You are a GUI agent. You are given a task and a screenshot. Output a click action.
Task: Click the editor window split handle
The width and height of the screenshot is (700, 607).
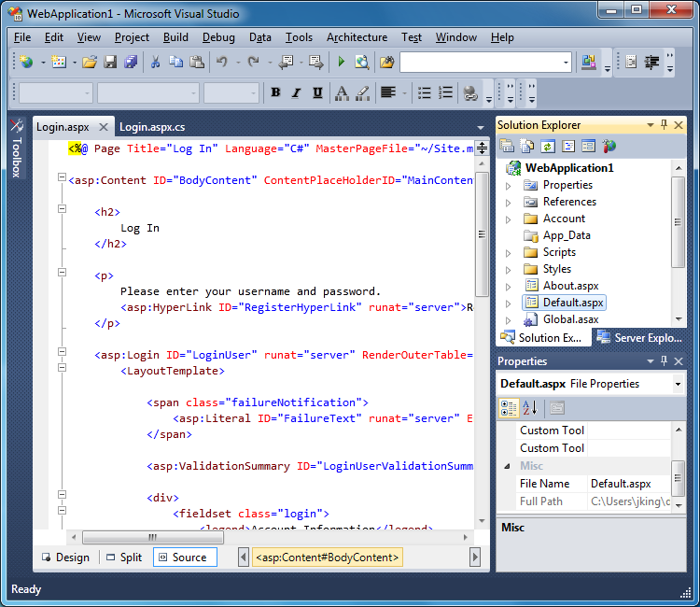click(x=483, y=148)
